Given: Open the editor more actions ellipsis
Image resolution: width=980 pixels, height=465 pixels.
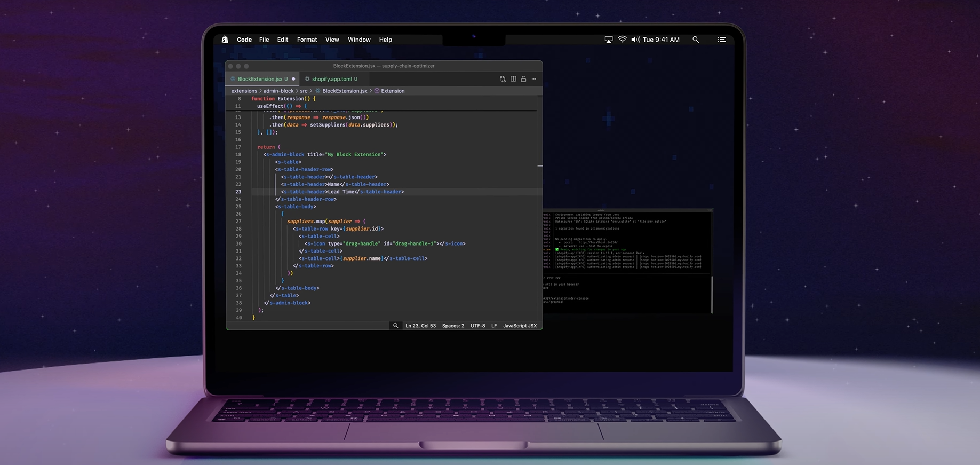Looking at the screenshot, I should click(x=533, y=79).
